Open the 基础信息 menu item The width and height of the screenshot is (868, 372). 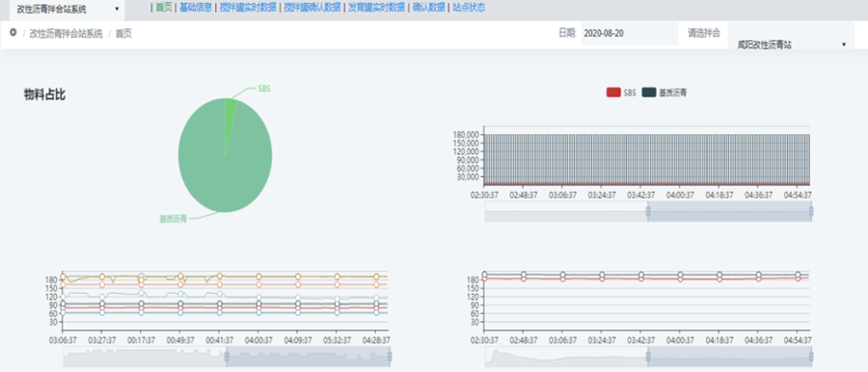click(196, 7)
